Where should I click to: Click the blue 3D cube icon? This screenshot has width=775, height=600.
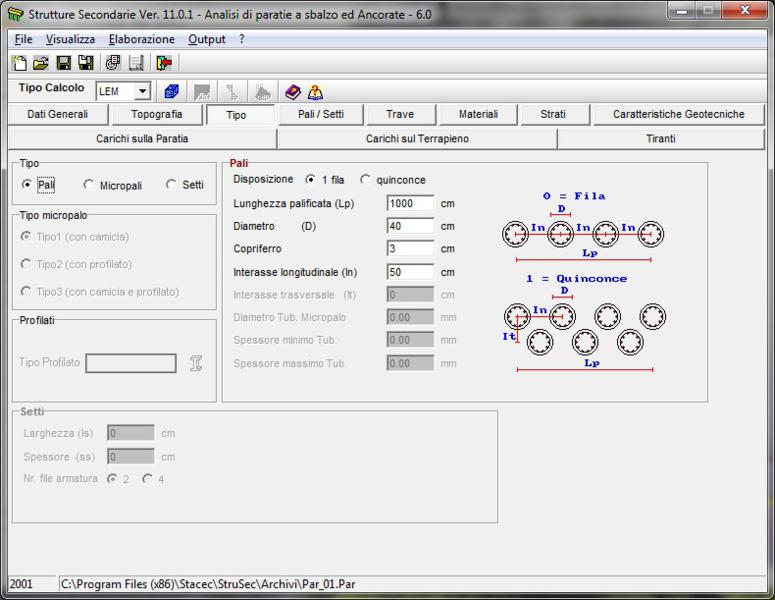click(171, 91)
